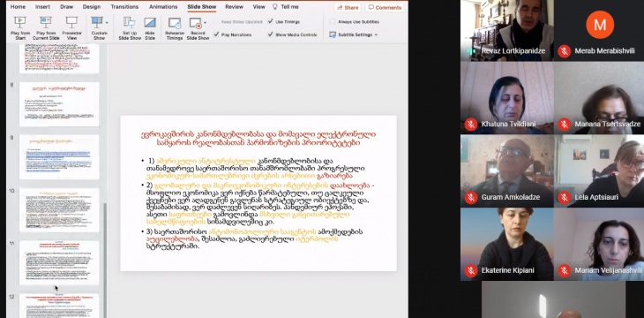Click the Tell me lightbulb icon
Image resolution: width=644 pixels, height=318 pixels.
pos(275,7)
